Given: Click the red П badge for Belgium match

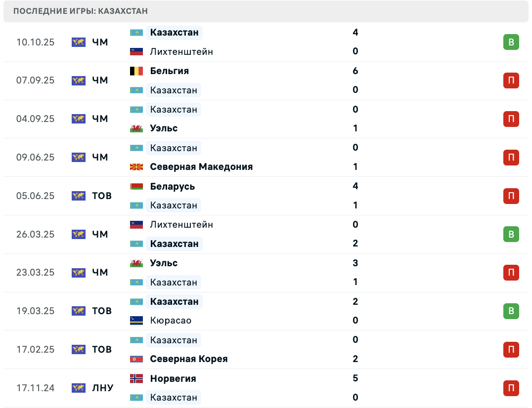Looking at the screenshot, I should [511, 81].
